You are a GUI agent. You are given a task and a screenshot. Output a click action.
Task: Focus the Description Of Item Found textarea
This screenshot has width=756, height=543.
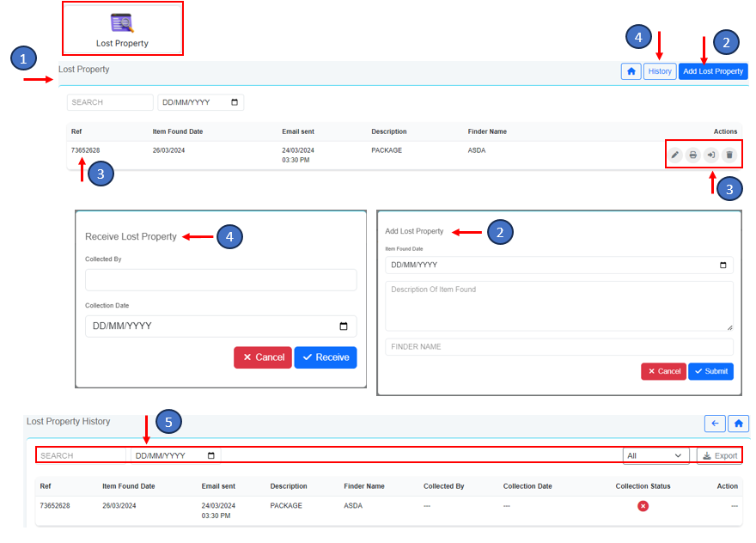[558, 306]
